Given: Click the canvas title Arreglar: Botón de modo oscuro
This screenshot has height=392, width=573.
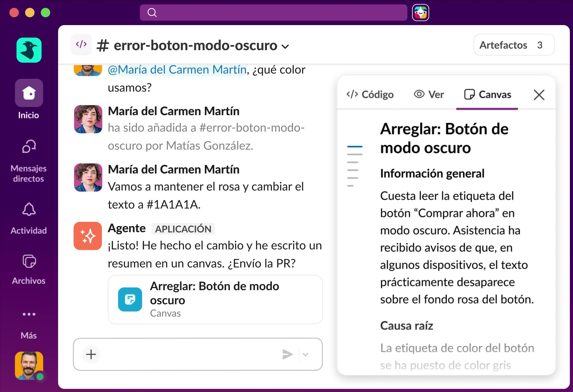Looking at the screenshot, I should (444, 138).
